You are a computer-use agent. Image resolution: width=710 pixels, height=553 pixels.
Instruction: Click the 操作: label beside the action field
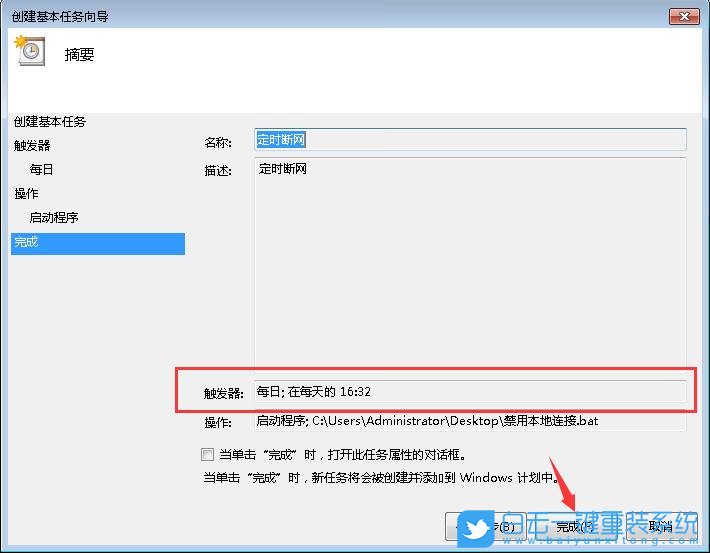coord(218,423)
